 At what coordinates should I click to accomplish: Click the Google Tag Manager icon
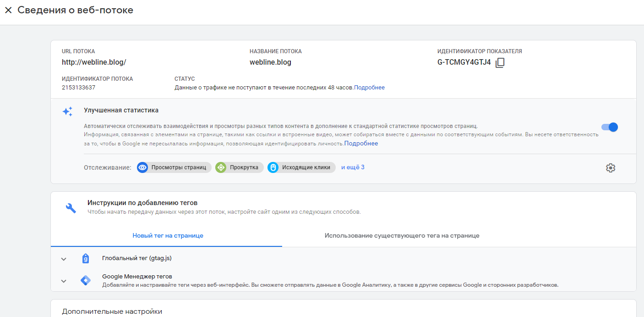click(86, 281)
